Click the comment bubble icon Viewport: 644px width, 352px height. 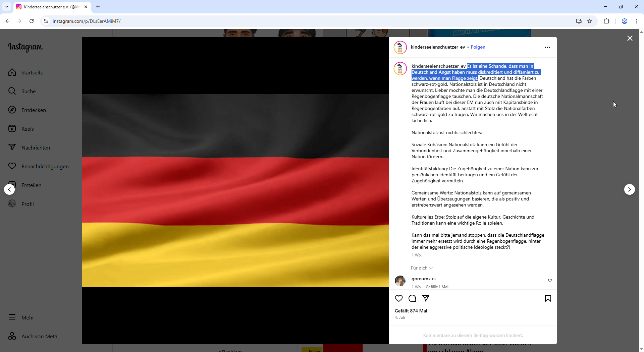(x=412, y=298)
